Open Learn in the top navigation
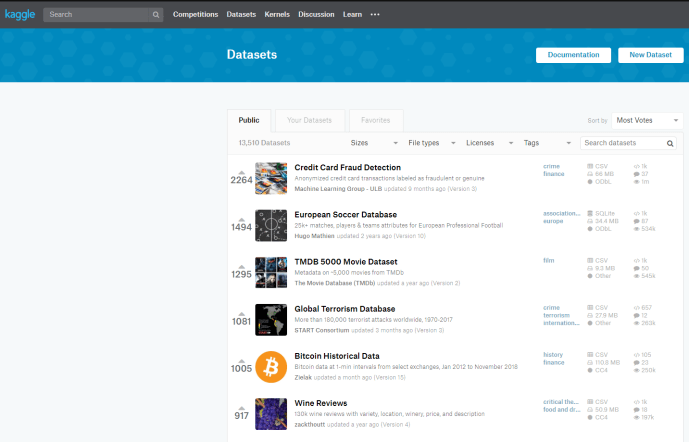This screenshot has width=689, height=442. pyautogui.click(x=352, y=14)
